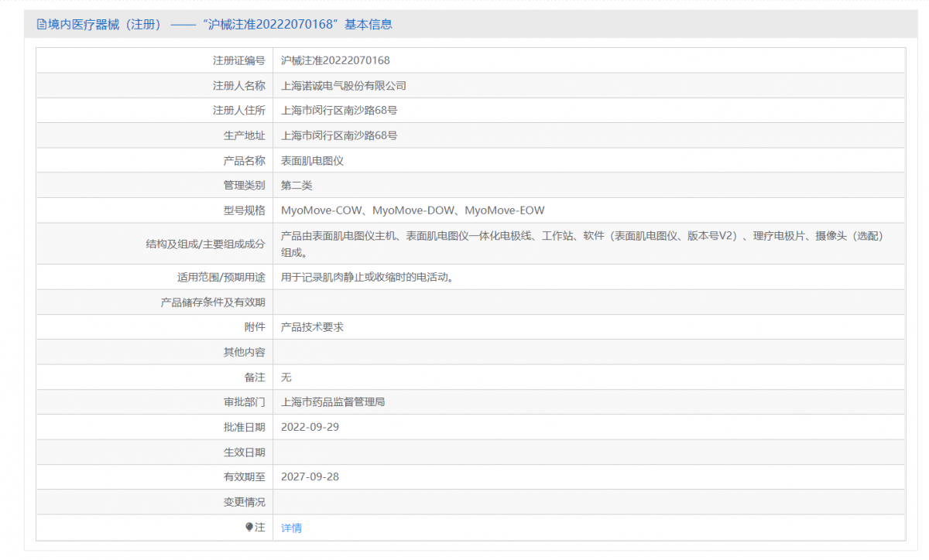Click the bulb icon beside 注 label
The height and width of the screenshot is (560, 929).
[x=249, y=527]
